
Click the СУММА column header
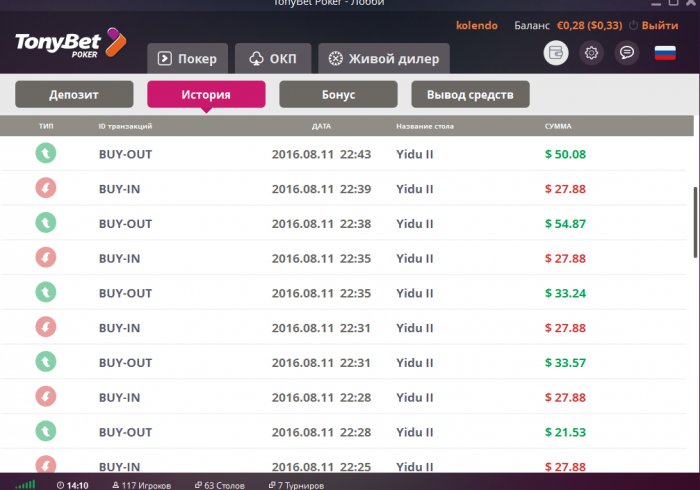pos(558,126)
